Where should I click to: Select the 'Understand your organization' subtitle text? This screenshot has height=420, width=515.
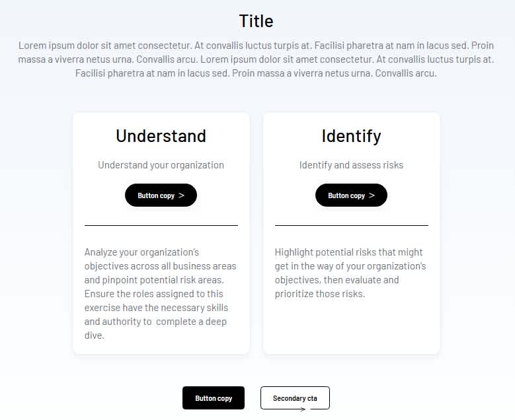coord(161,165)
